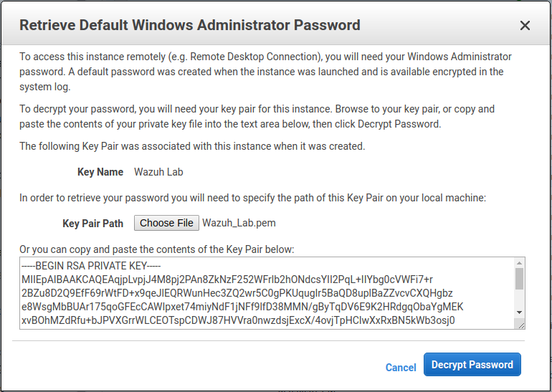Click the Key Name label

[x=100, y=172]
